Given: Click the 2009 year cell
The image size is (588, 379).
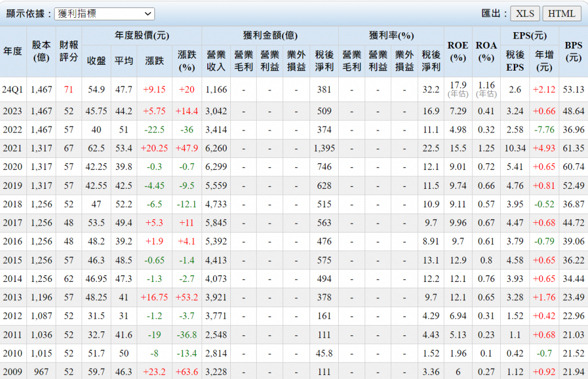Looking at the screenshot, I should [13, 372].
